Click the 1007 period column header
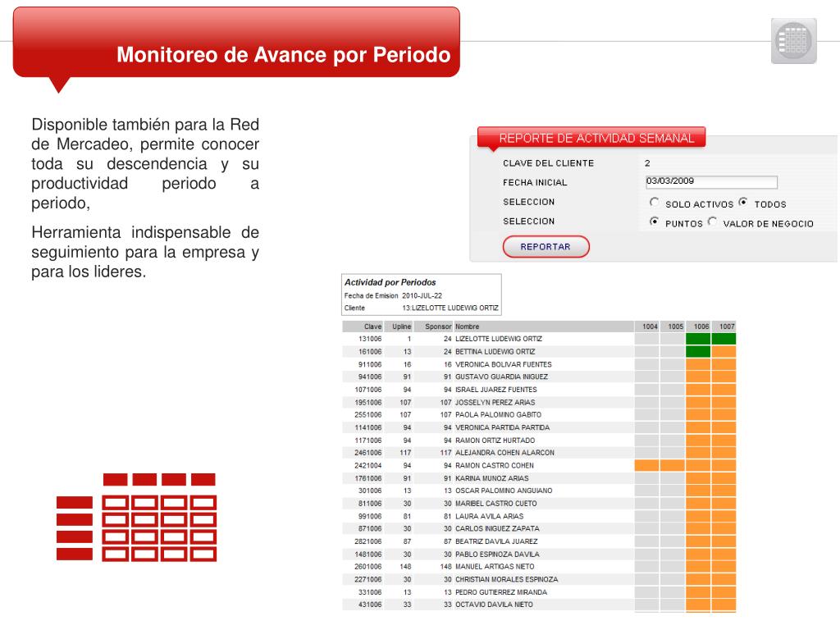The image size is (840, 630). click(724, 326)
